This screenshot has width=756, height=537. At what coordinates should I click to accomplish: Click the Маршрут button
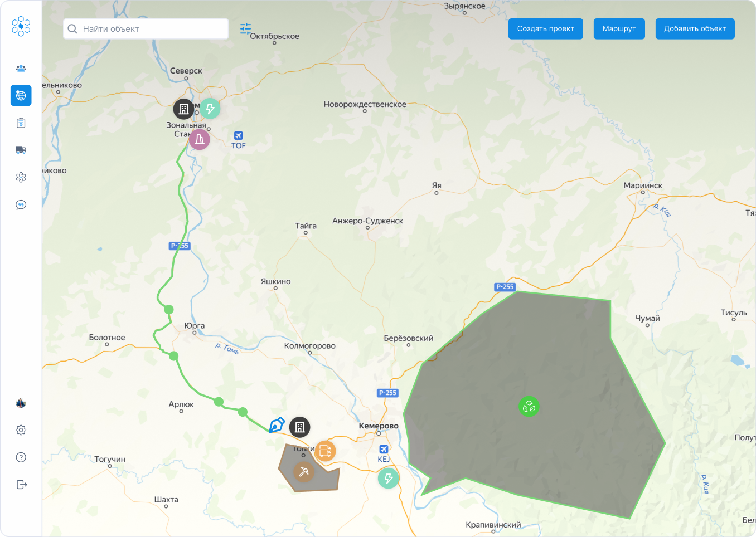pyautogui.click(x=619, y=28)
